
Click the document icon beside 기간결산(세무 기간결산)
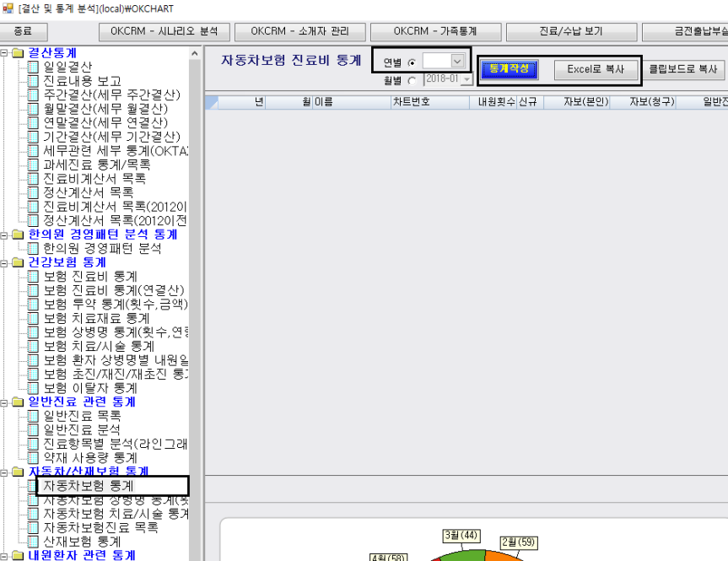pos(33,137)
